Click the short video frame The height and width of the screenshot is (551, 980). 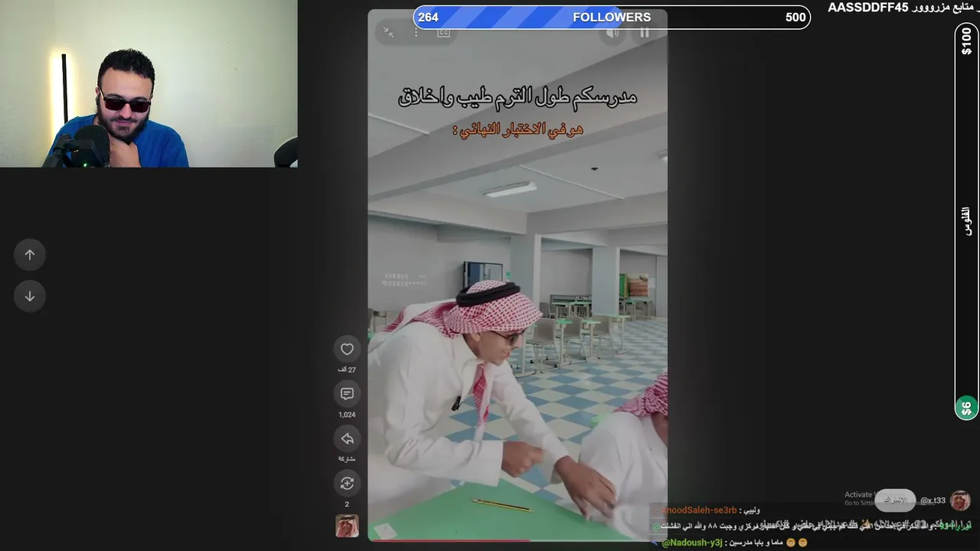tap(518, 275)
